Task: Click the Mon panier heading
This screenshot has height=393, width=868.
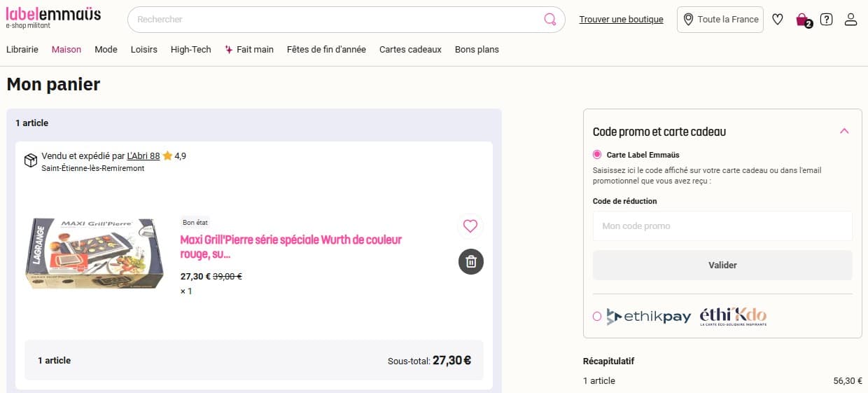Action: pos(53,85)
